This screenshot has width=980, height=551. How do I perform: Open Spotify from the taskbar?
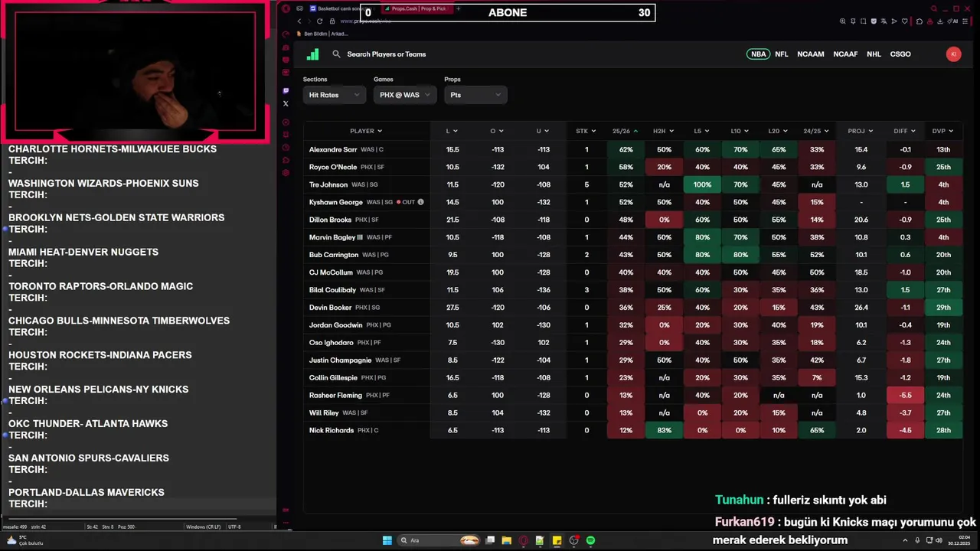click(x=590, y=540)
